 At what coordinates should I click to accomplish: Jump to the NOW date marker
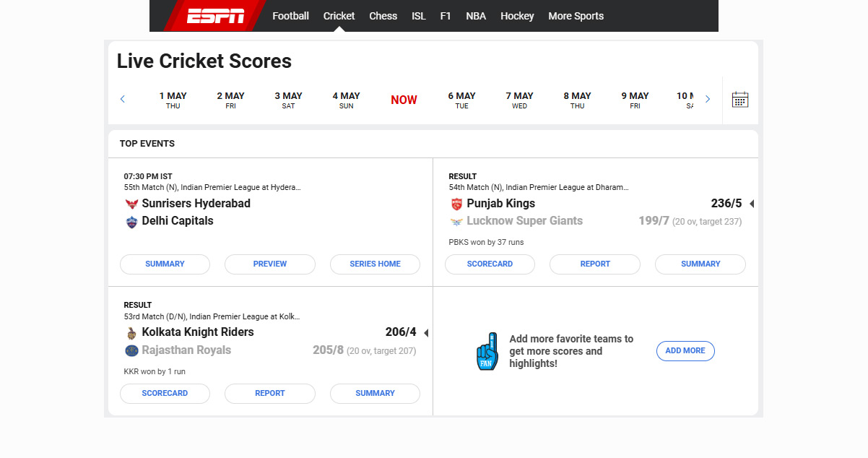[x=404, y=100]
